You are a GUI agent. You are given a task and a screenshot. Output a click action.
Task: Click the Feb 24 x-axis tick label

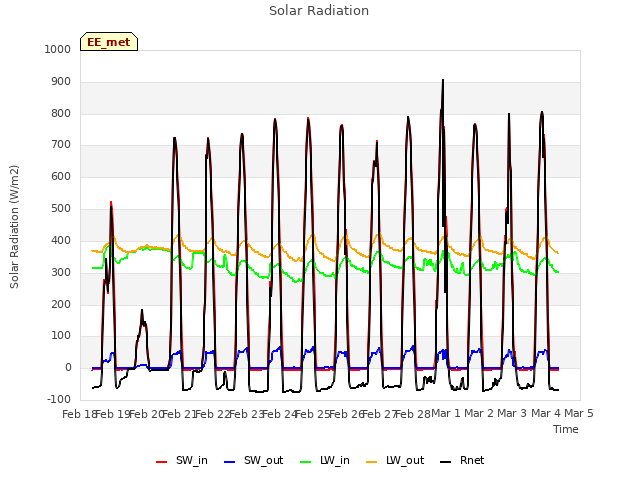(x=279, y=414)
